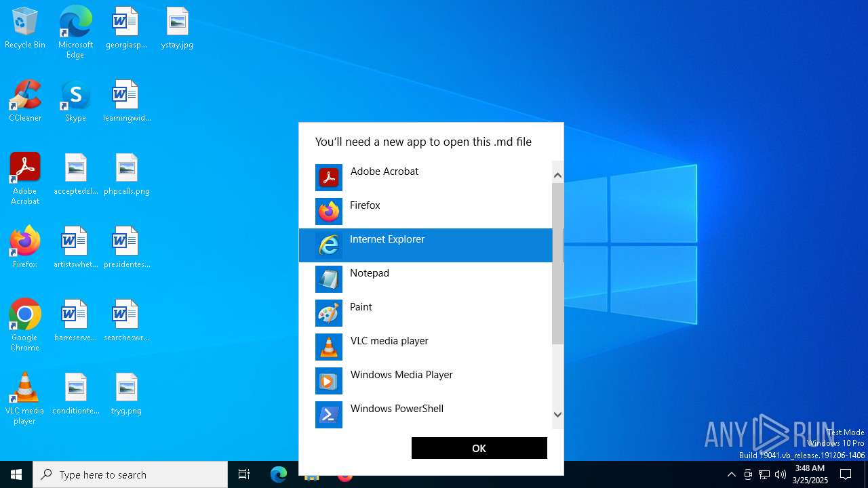This screenshot has width=868, height=488.
Task: Select Adobe Acrobat desktop shortcut
Action: coord(25,179)
